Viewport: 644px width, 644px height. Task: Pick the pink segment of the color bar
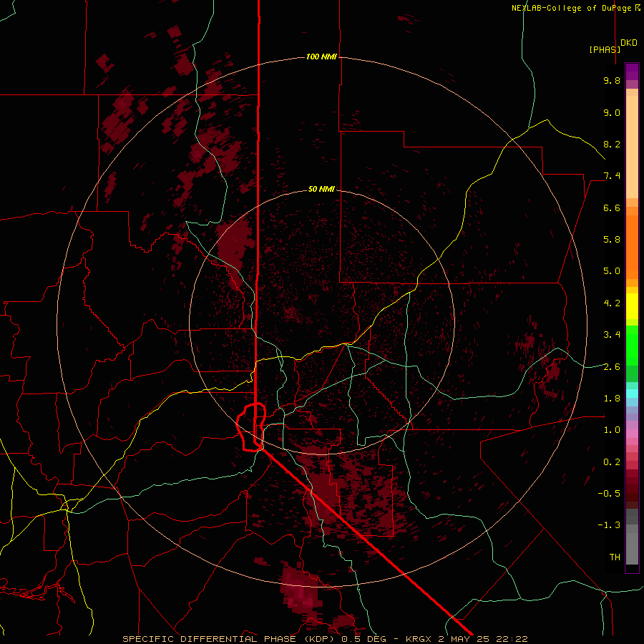point(632,434)
